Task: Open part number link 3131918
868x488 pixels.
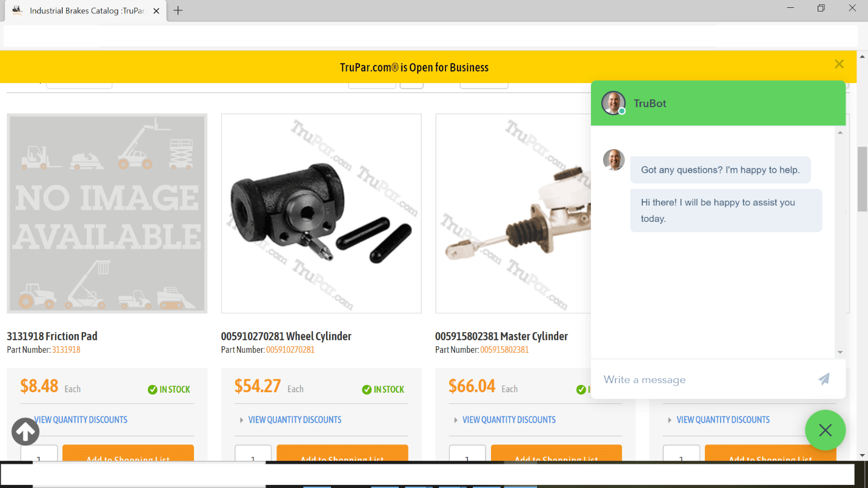Action: click(x=66, y=350)
